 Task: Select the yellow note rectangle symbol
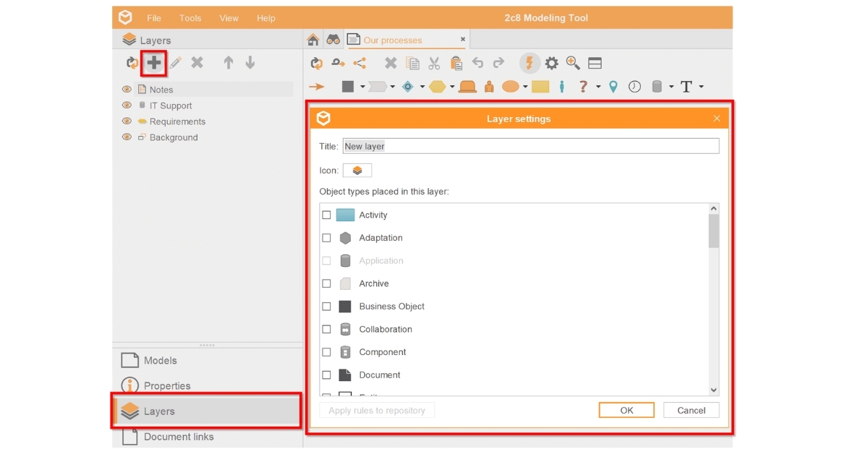click(540, 87)
